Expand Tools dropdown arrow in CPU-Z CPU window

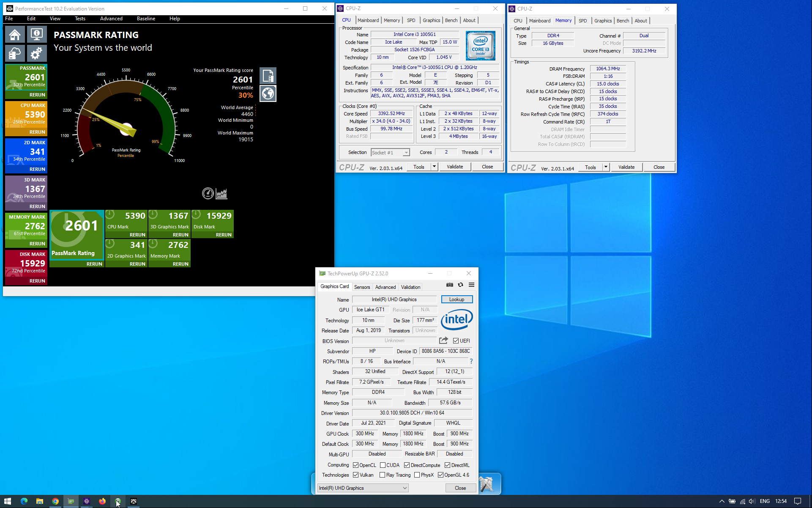point(434,167)
